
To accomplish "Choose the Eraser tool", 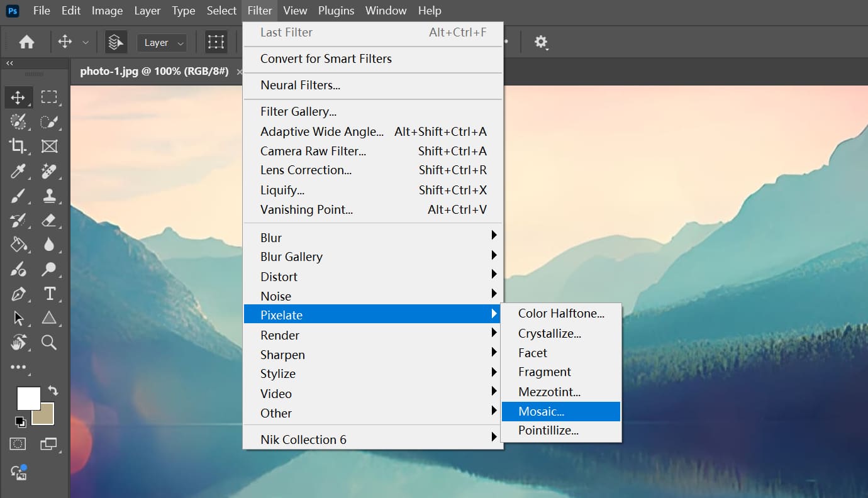I will click(50, 220).
